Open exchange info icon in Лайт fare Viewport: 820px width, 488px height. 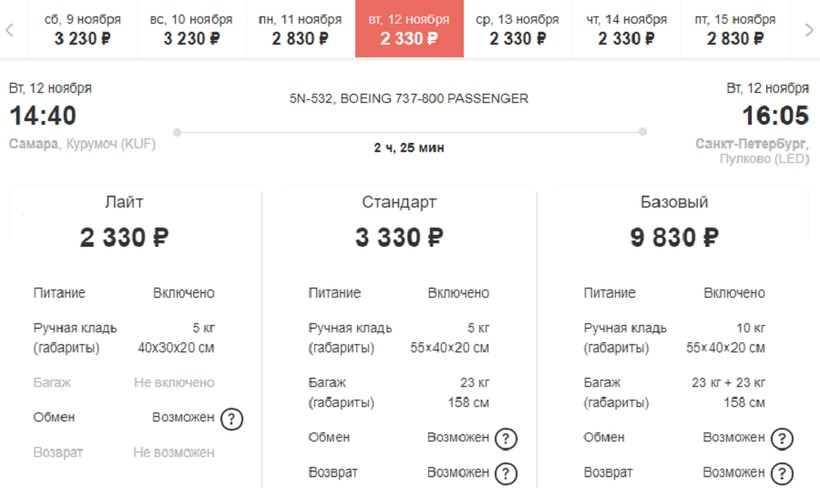point(232,418)
